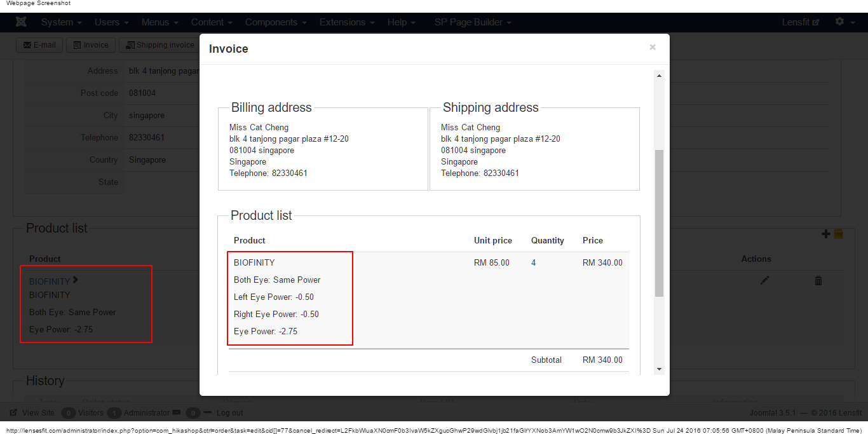Click the invoice scrollbar down arrow
868x434 pixels.
659,369
